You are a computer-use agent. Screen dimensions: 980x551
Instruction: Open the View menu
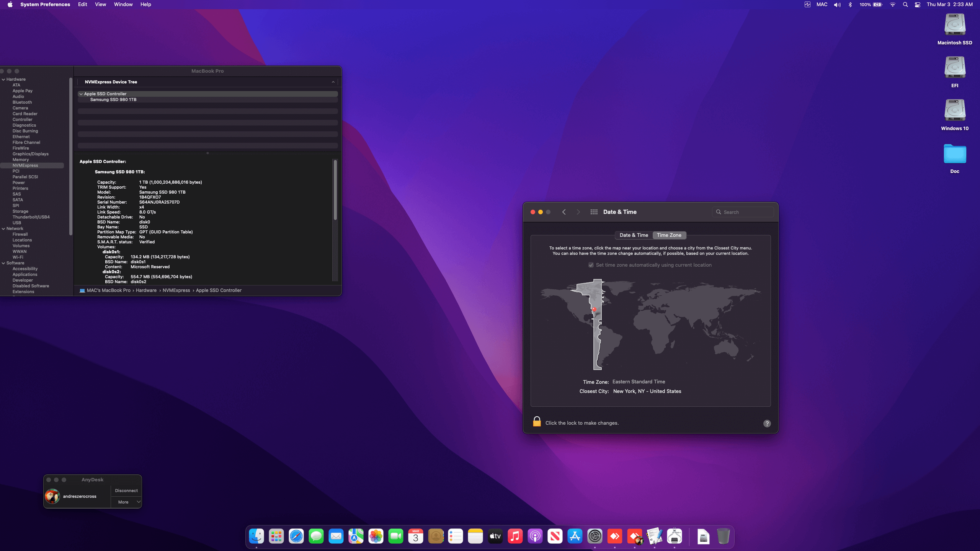(100, 5)
